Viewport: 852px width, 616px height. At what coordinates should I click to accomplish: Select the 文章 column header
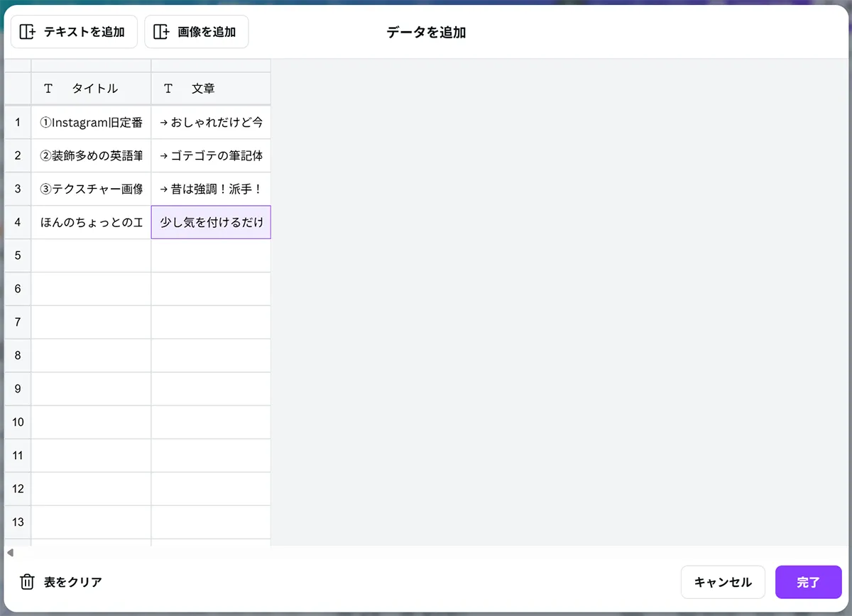click(x=211, y=89)
